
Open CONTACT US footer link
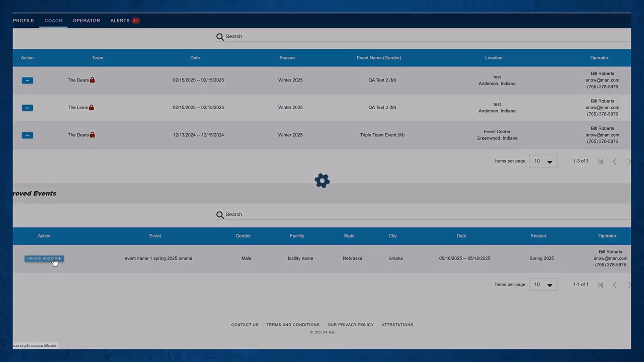pyautogui.click(x=245, y=325)
